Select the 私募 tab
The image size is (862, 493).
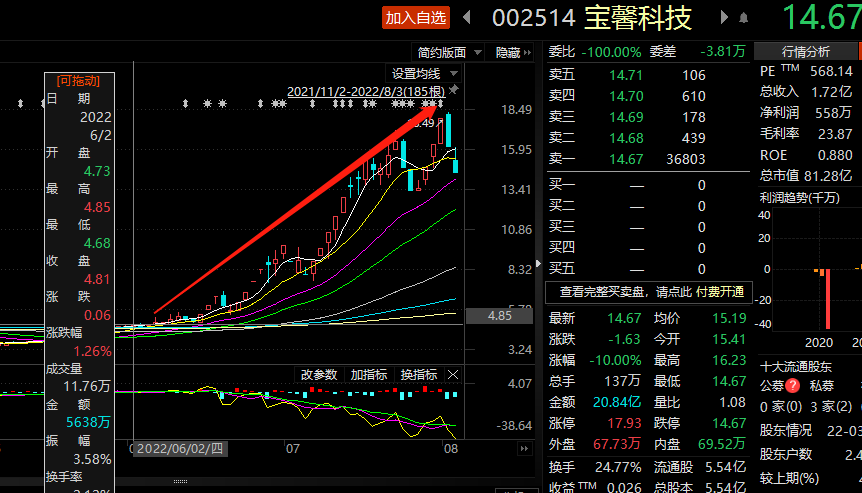[x=822, y=386]
